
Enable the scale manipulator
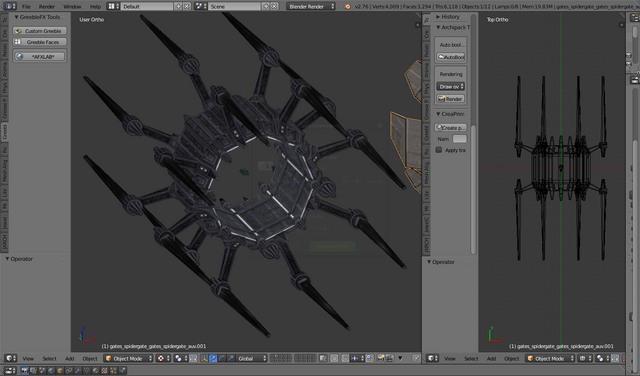(x=231, y=358)
